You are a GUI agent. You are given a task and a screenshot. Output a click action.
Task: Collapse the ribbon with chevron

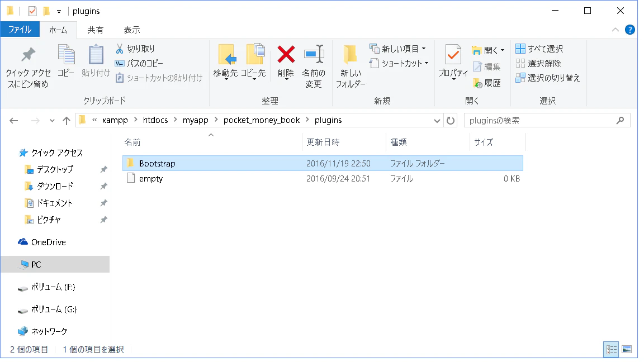pos(615,30)
